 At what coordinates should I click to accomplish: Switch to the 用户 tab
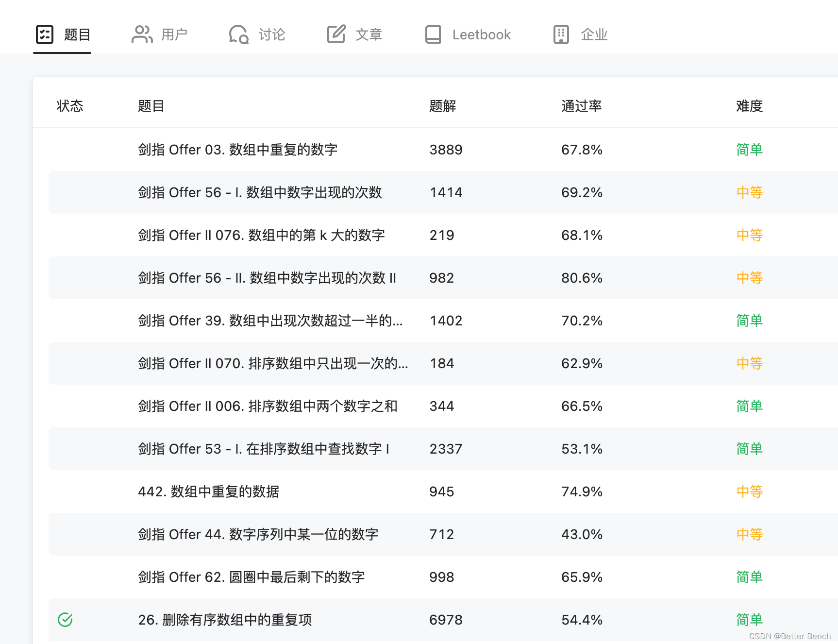pos(160,35)
